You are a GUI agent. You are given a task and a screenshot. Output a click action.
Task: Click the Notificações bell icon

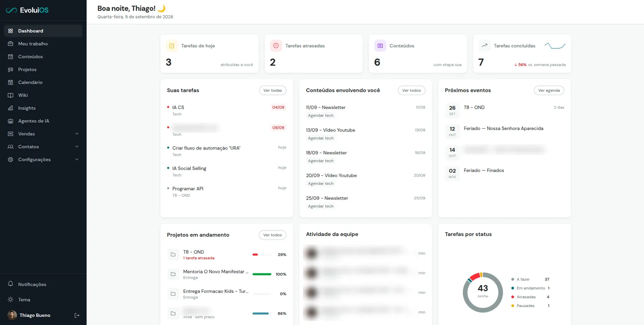(11, 284)
